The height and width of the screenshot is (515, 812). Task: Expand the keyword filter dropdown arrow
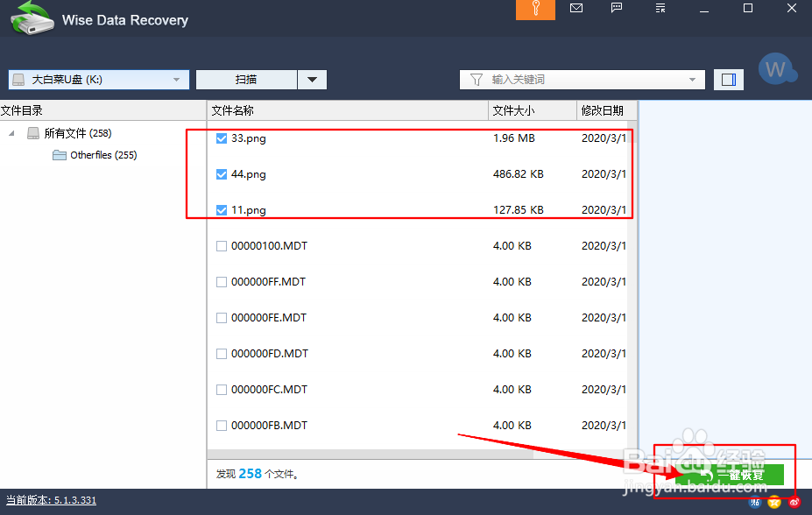pyautogui.click(x=692, y=80)
